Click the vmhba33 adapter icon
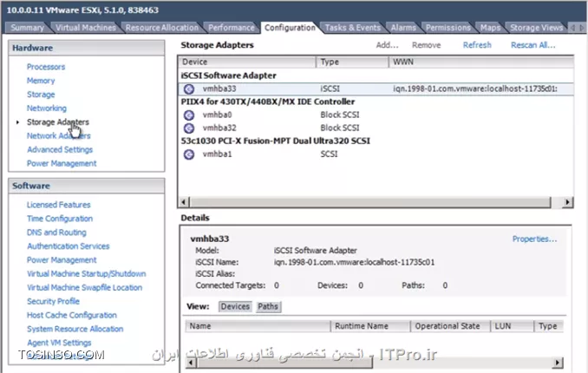Screen dimensions: 588x373 pyautogui.click(x=189, y=89)
